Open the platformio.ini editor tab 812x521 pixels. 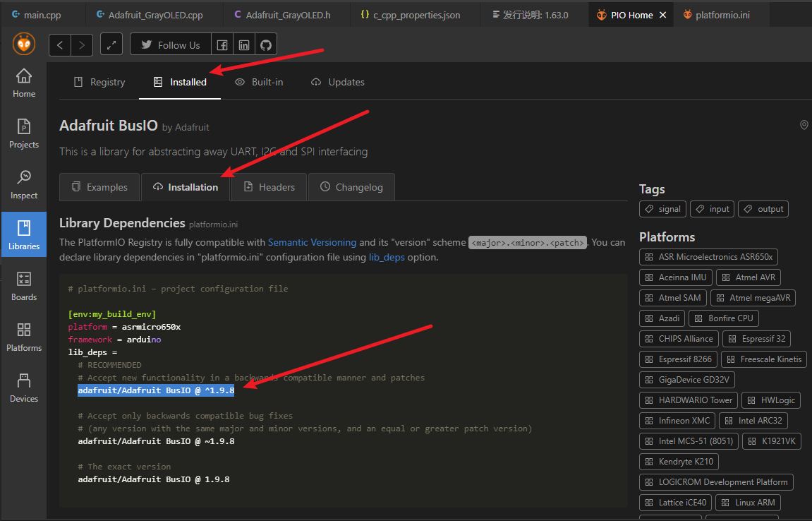720,14
